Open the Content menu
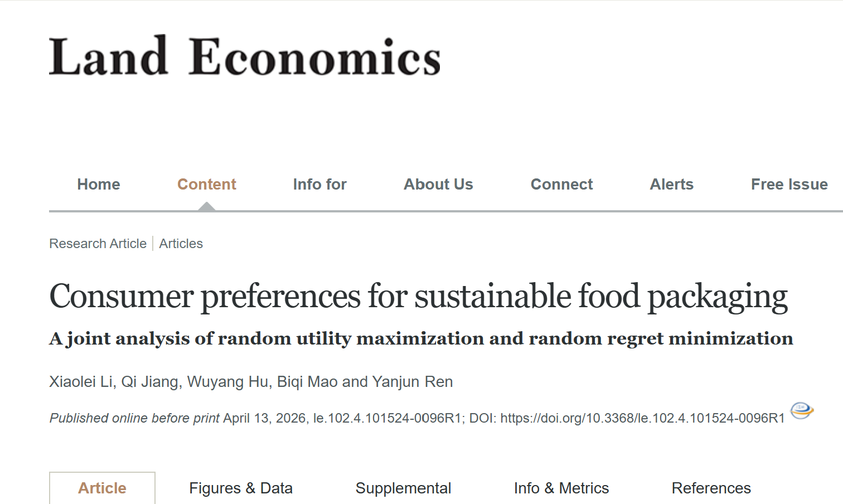843x504 pixels. [x=206, y=185]
